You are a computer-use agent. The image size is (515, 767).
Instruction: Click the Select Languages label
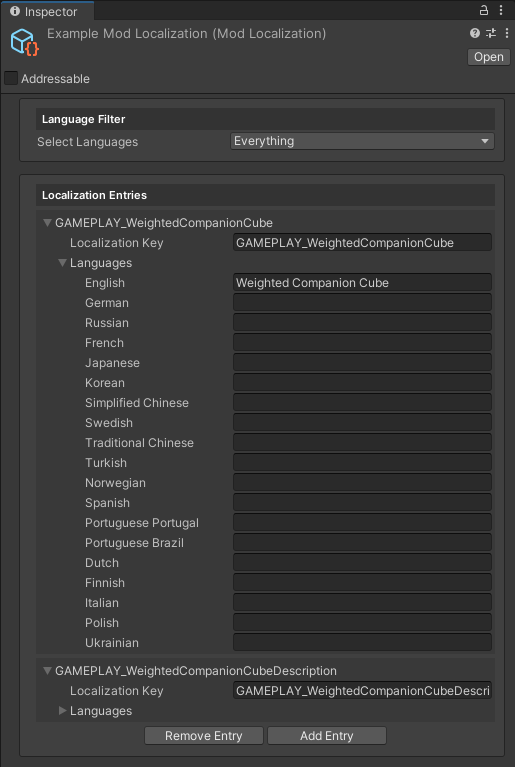(88, 142)
